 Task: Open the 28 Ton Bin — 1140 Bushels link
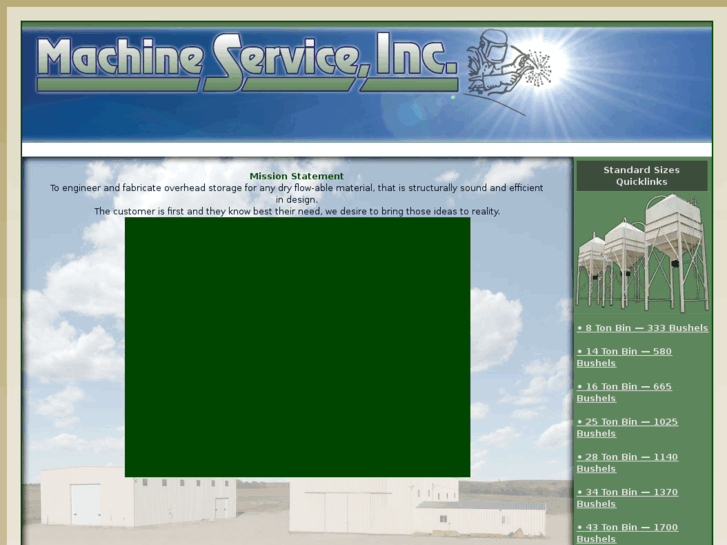click(x=627, y=463)
